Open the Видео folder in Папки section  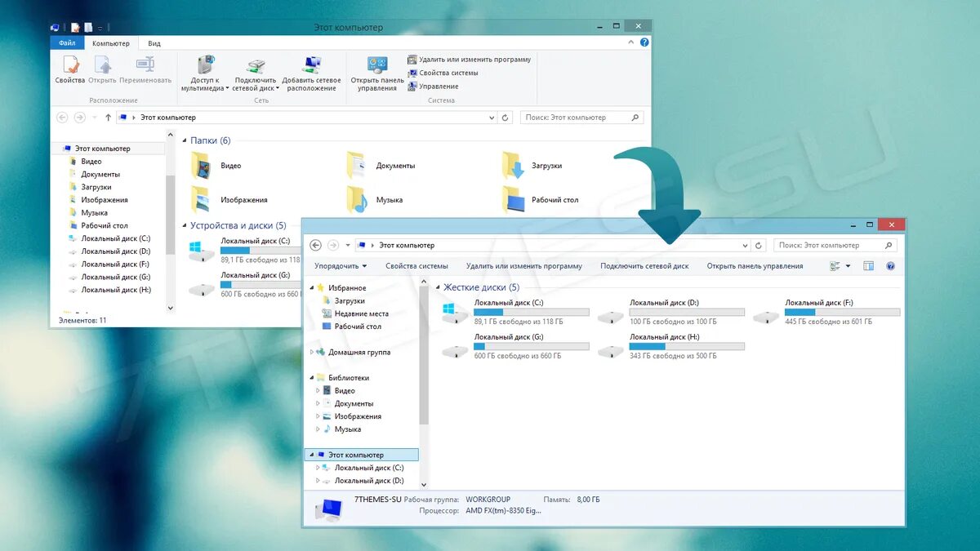216,166
